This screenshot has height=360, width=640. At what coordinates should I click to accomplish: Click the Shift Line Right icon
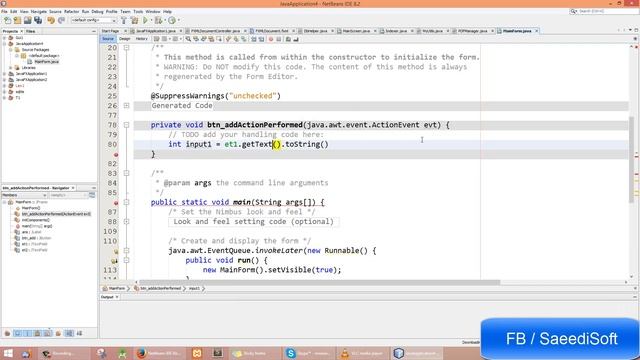click(x=262, y=39)
